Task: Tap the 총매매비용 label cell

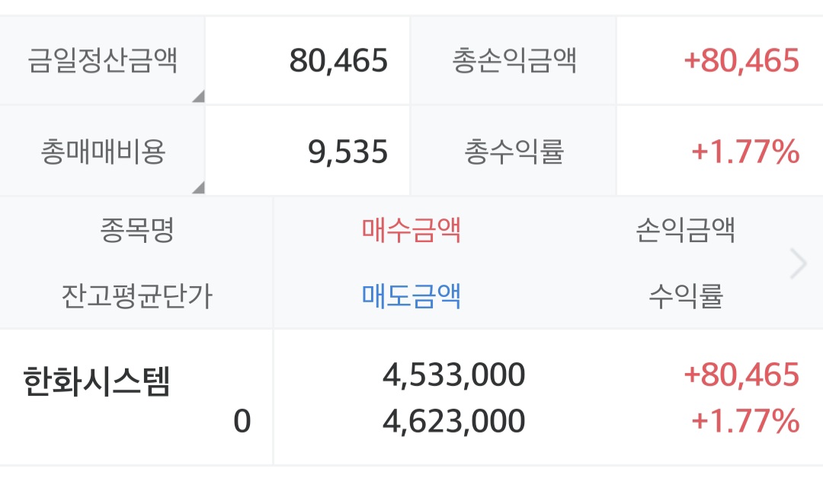Action: tap(102, 152)
